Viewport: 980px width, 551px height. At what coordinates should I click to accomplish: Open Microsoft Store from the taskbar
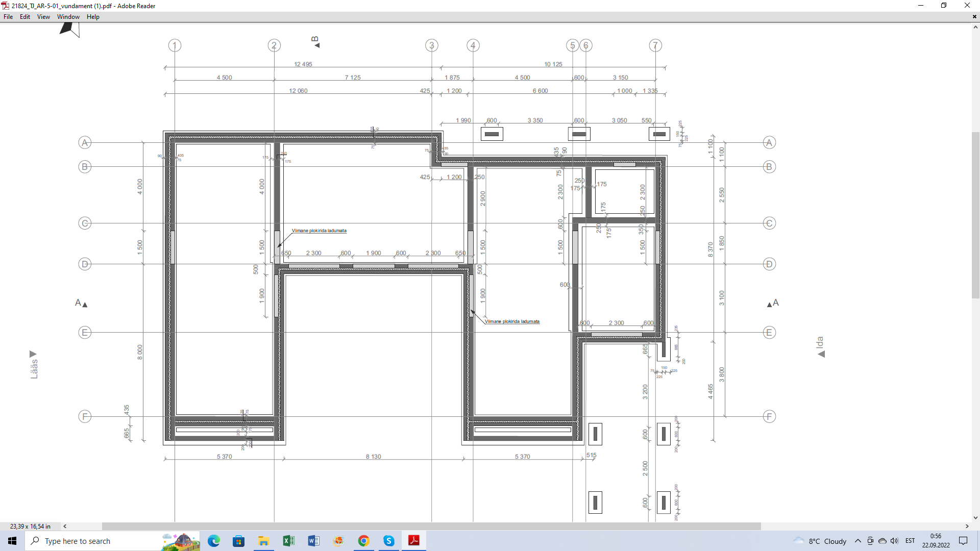click(238, 541)
